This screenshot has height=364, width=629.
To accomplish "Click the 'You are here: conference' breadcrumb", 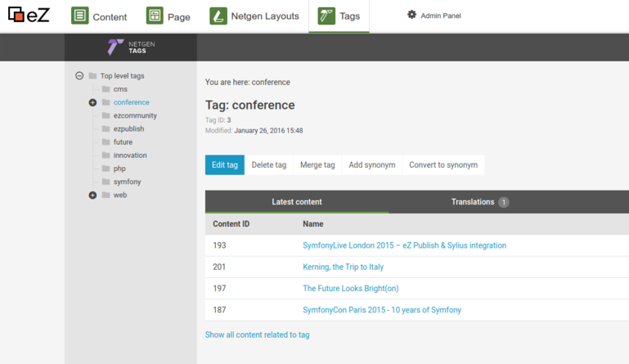I will tap(248, 83).
